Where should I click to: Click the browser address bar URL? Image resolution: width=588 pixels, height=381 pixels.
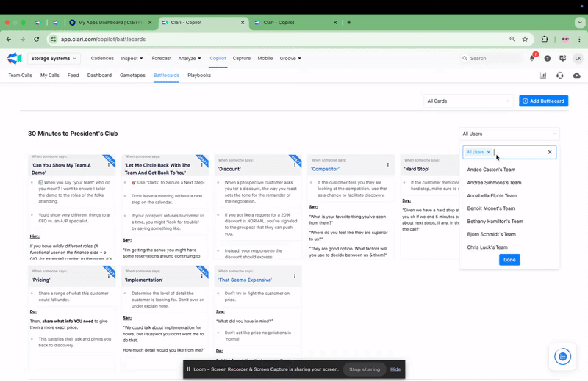click(x=103, y=39)
